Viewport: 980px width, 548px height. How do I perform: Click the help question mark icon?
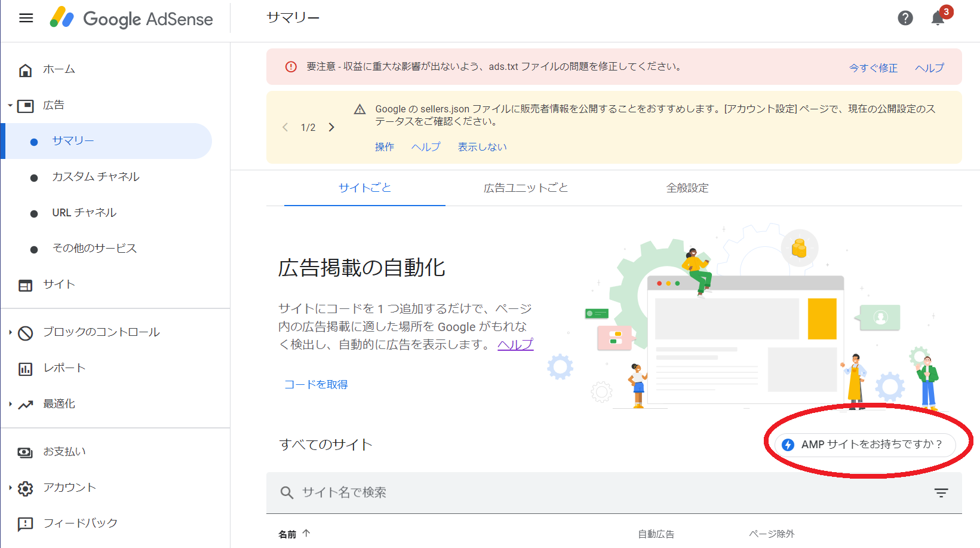coord(905,18)
